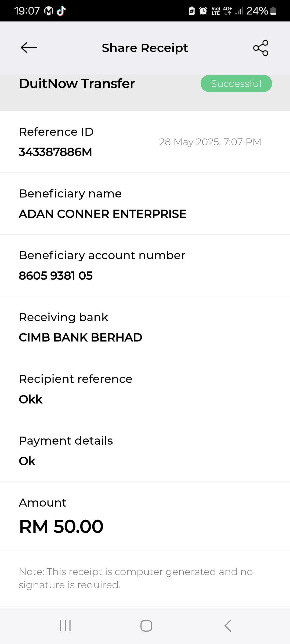Tap the account number 8605 9381 05
This screenshot has width=290, height=644.
pyautogui.click(x=56, y=276)
